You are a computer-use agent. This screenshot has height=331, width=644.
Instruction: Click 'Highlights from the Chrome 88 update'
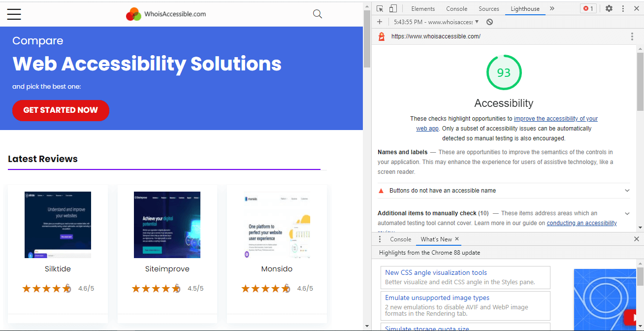(x=429, y=253)
